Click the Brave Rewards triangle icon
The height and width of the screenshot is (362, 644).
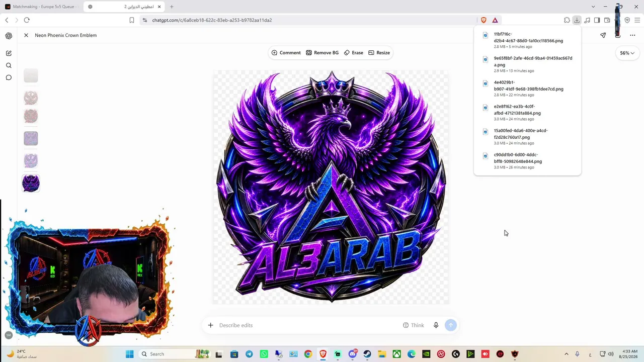(x=495, y=20)
